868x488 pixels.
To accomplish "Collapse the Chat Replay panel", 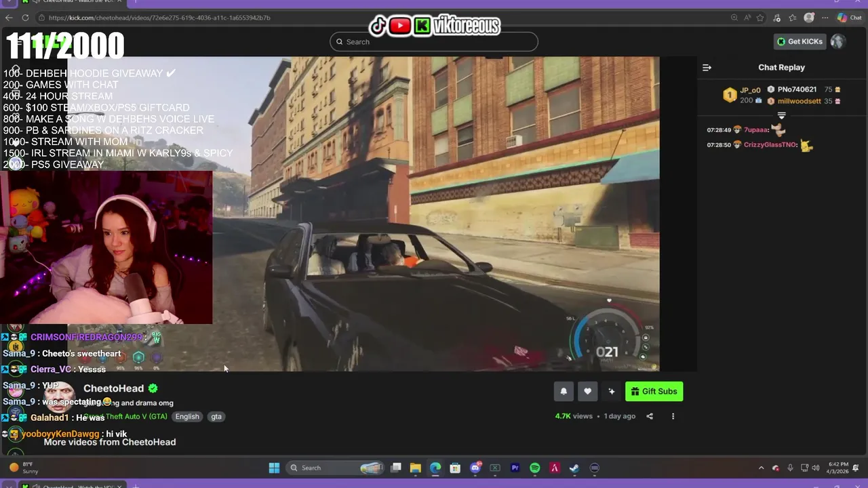I will tap(707, 67).
